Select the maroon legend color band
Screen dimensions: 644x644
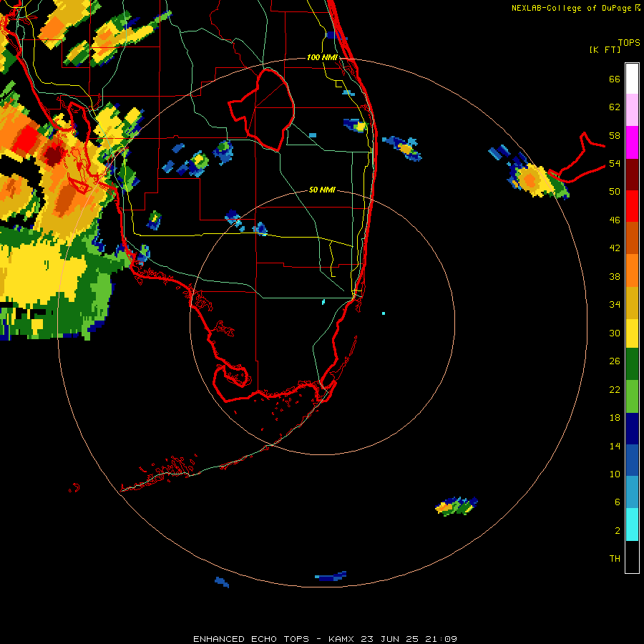click(x=632, y=175)
